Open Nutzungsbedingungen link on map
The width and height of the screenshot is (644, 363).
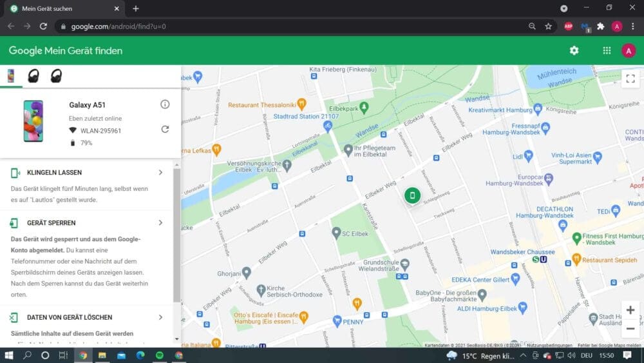[x=549, y=346]
